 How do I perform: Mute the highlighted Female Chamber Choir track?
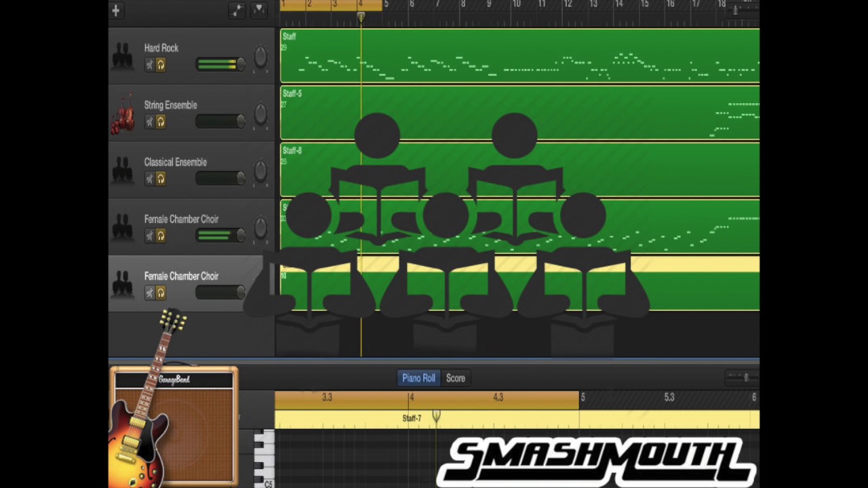149,292
